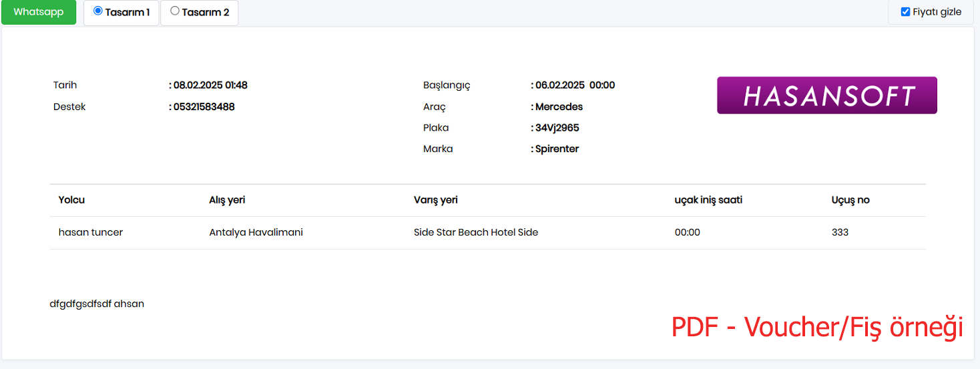Click the Mercedes vehicle value
The image size is (980, 369).
tap(559, 107)
